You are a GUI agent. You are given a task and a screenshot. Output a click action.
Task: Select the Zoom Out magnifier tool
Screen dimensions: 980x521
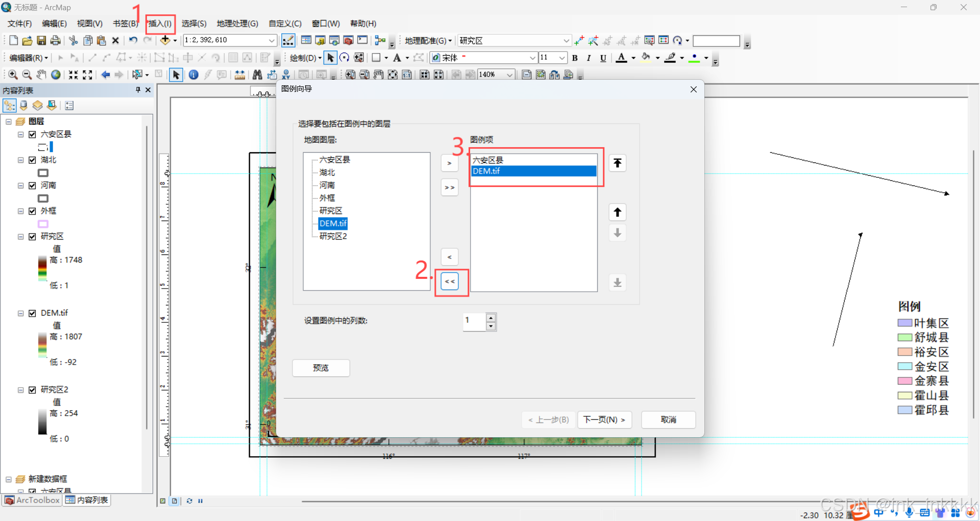point(27,75)
